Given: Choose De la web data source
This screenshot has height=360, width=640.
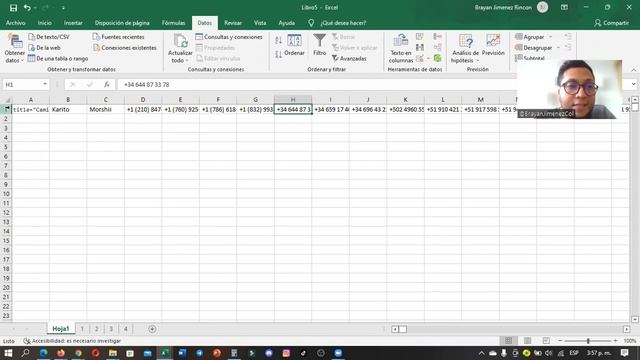Looking at the screenshot, I should coord(44,48).
